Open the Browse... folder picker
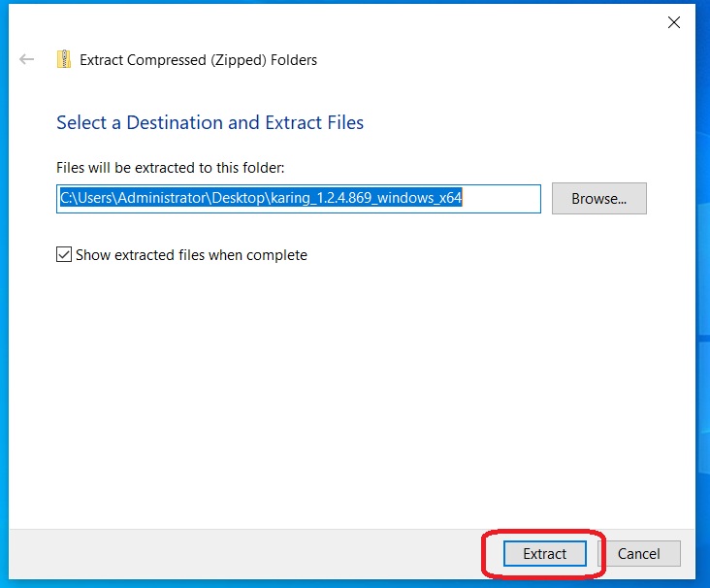This screenshot has height=588, width=710. point(598,199)
